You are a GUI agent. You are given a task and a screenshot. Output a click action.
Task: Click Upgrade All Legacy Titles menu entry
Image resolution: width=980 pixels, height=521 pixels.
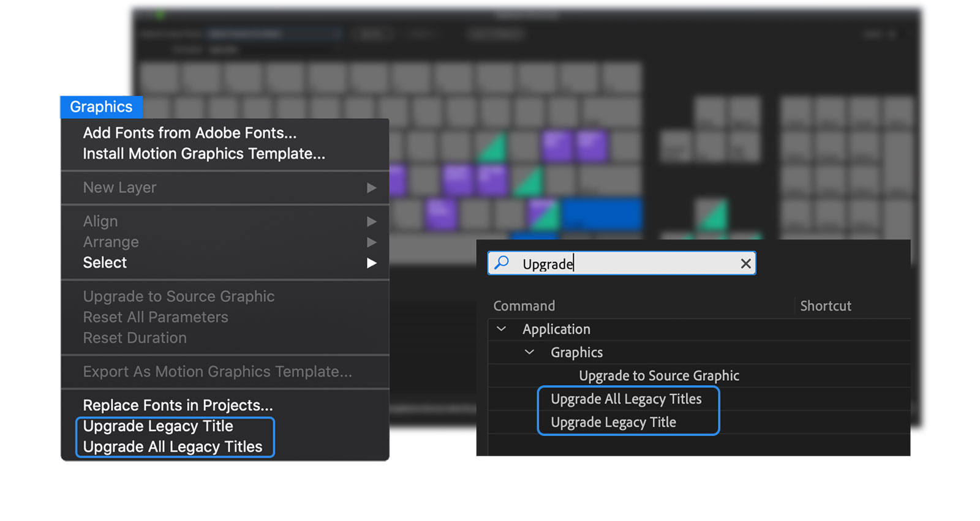[173, 447]
